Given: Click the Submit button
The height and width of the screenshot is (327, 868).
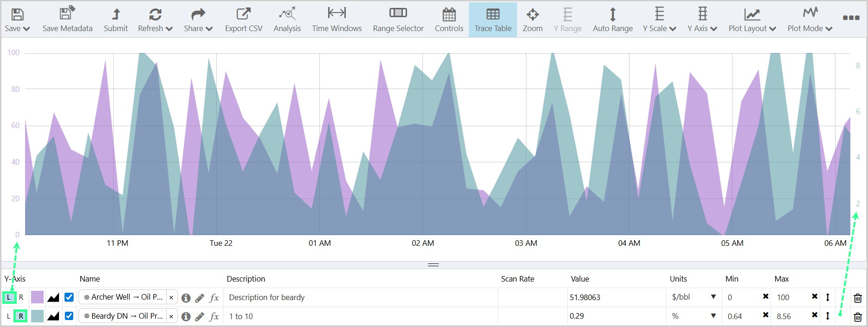Looking at the screenshot, I should [116, 20].
